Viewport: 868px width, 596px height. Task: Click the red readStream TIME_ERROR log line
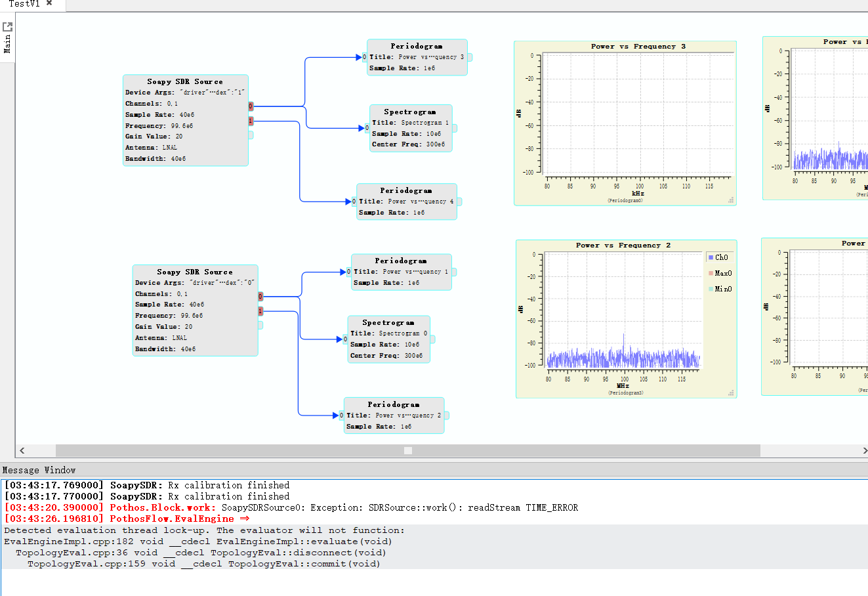291,507
